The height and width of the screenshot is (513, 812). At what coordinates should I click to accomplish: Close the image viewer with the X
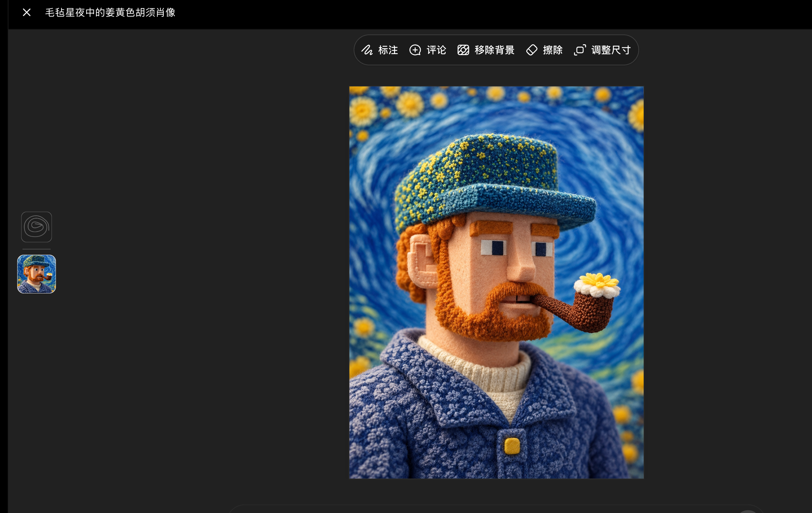coord(27,13)
